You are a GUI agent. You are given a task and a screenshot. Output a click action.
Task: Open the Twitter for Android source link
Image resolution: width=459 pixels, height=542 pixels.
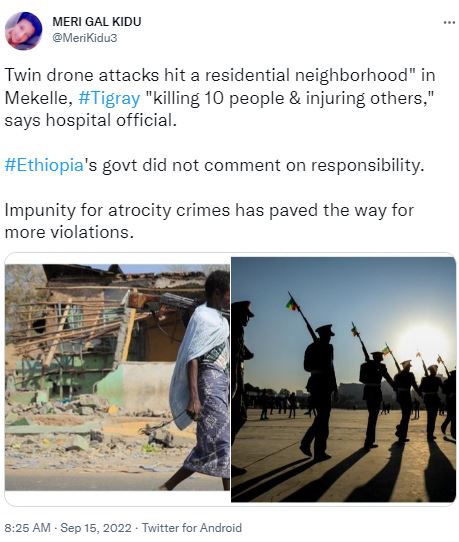click(192, 528)
